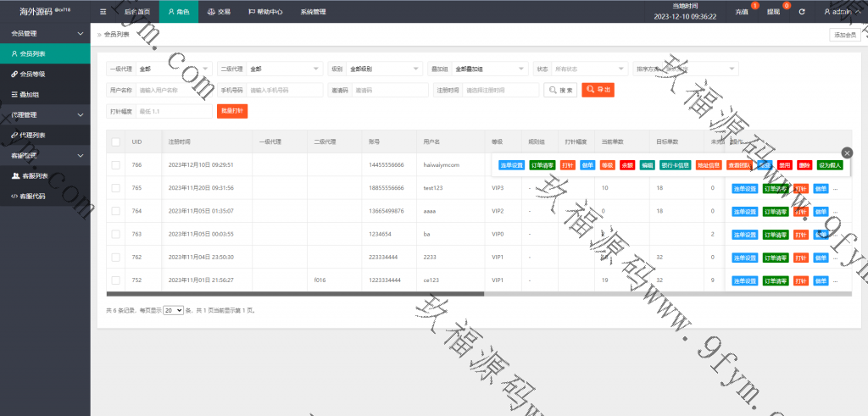This screenshot has width=868, height=416.
Task: Close the expanded actions popup
Action: (847, 153)
